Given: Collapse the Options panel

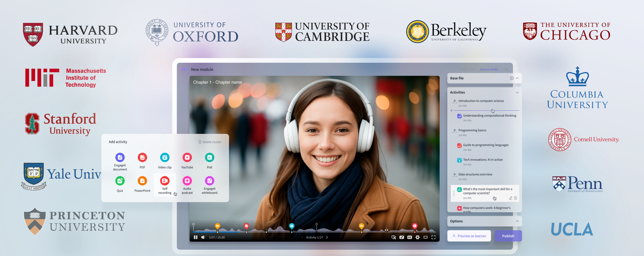Looking at the screenshot, I should [517, 221].
